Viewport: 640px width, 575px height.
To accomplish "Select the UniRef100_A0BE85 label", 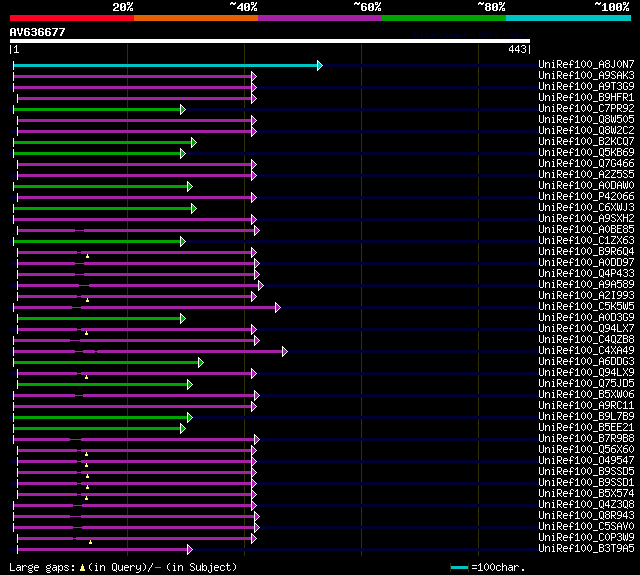I will (586, 230).
